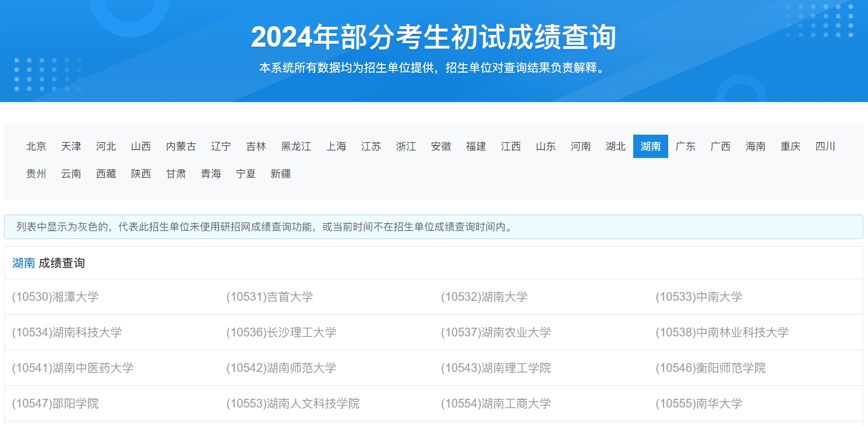This screenshot has height=425, width=868.
Task: Select the 辽宁 province tab
Action: [x=221, y=146]
